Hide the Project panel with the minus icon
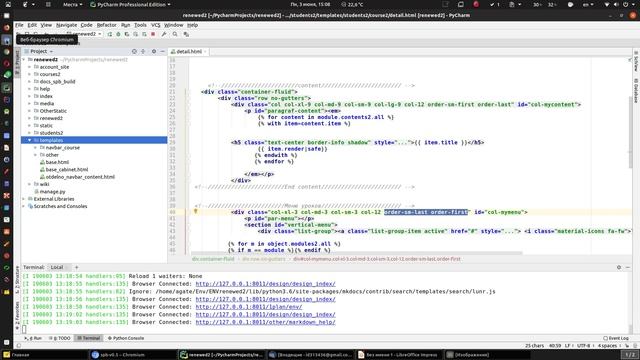The height and width of the screenshot is (360, 640). (162, 51)
